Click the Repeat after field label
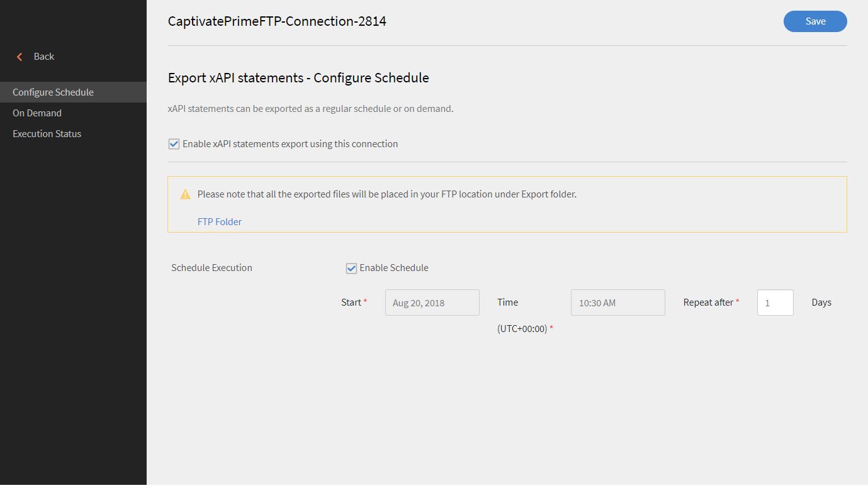This screenshot has width=868, height=488. 708,302
